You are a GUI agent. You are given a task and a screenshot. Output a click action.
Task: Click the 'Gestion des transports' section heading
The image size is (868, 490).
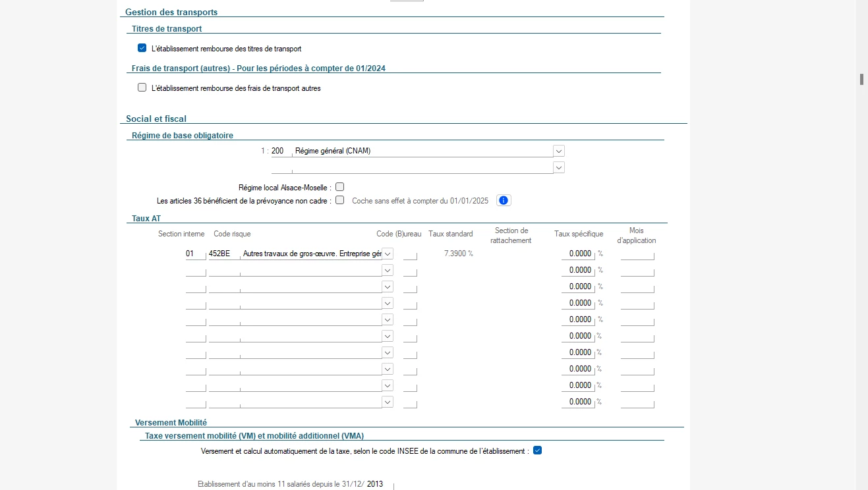171,12
